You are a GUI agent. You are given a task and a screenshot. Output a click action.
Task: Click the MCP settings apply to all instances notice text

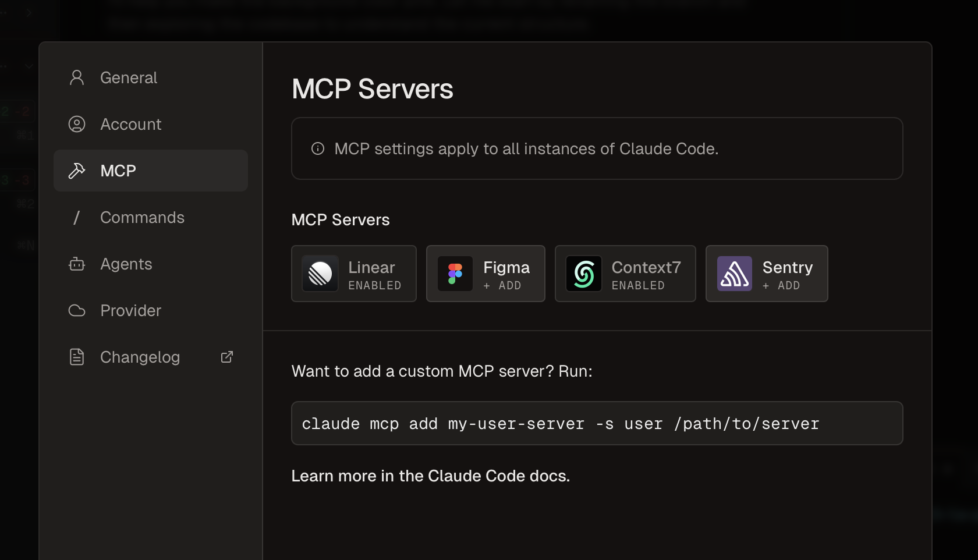(526, 148)
